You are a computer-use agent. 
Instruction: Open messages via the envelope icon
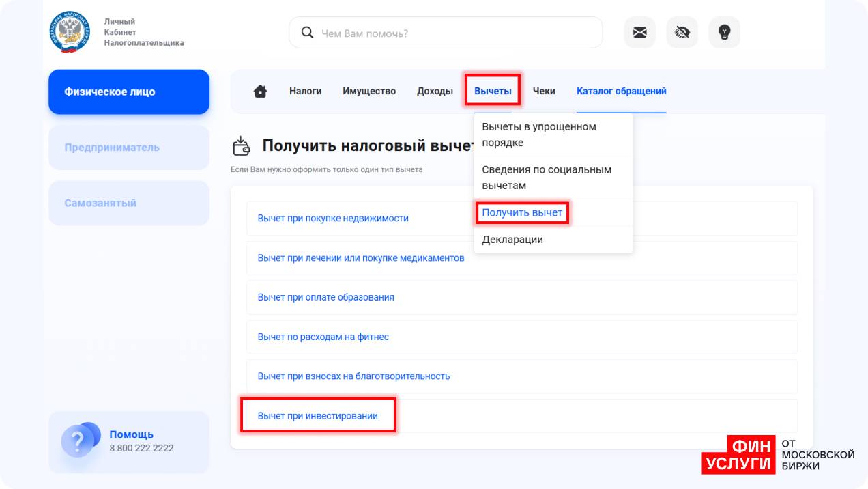[639, 32]
